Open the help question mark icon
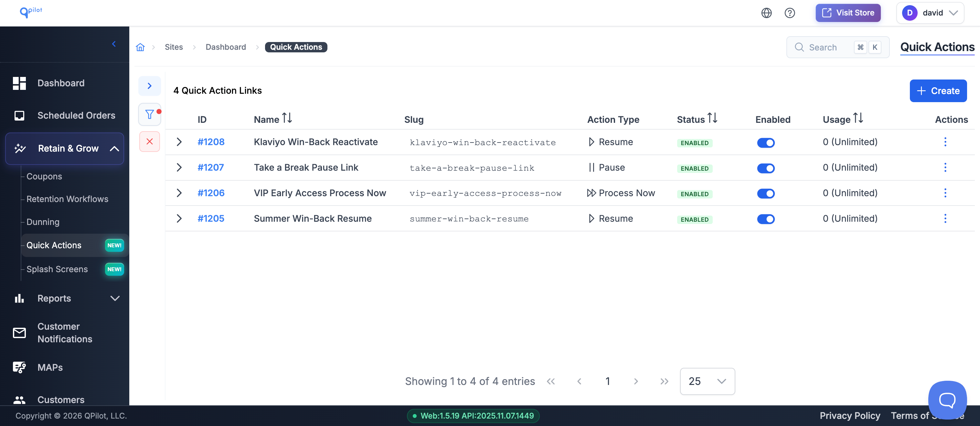 789,13
